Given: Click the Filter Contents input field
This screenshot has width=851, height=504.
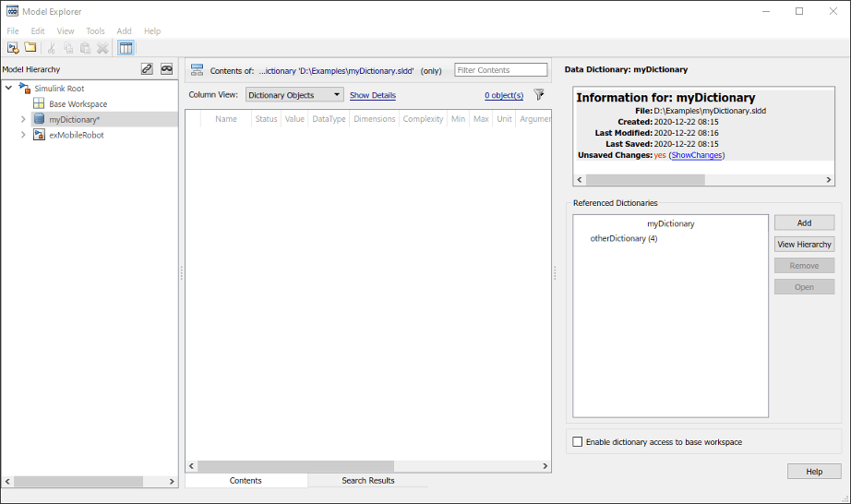Looking at the screenshot, I should [501, 70].
